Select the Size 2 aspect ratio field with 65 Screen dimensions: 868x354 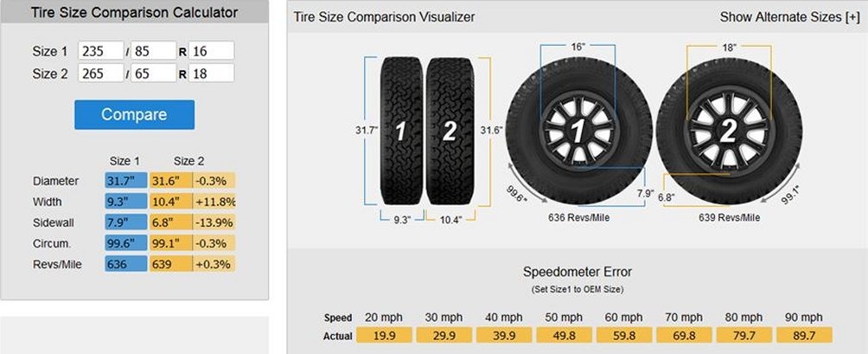(153, 73)
